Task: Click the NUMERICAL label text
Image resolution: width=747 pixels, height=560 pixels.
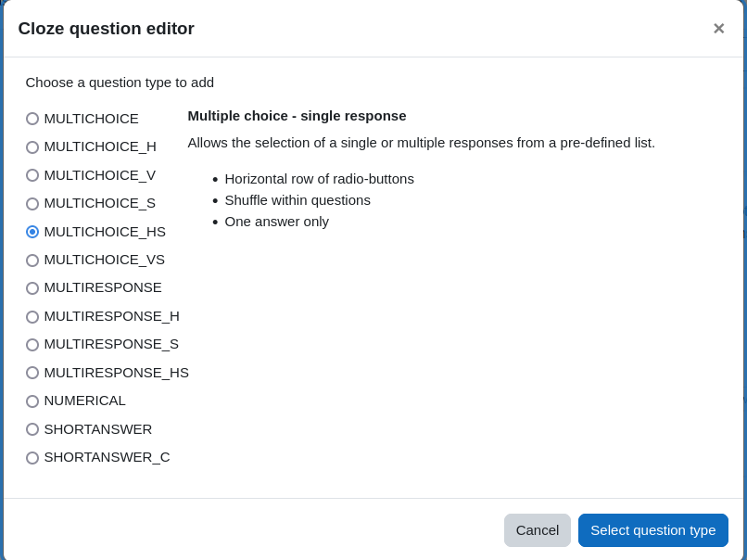Action: point(84,401)
